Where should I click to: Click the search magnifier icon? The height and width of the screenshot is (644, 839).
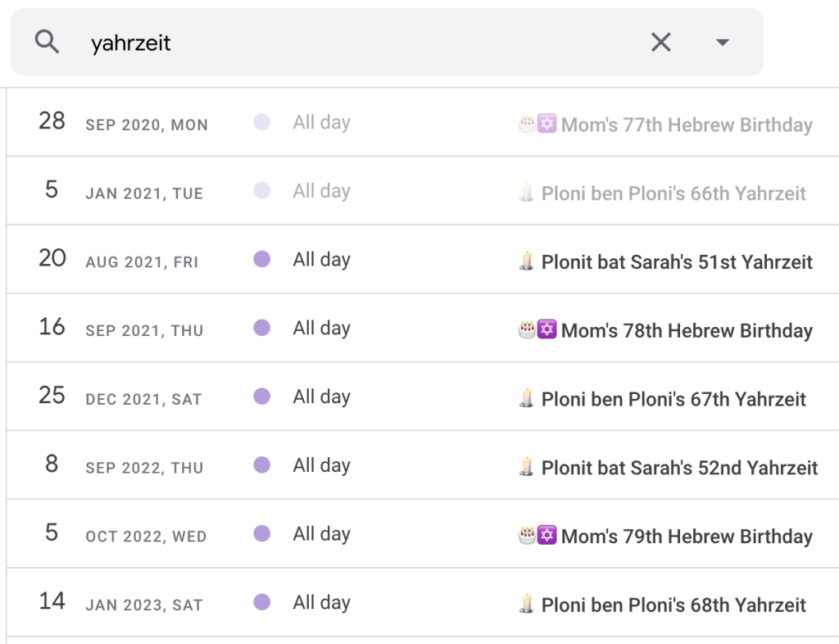(48, 42)
